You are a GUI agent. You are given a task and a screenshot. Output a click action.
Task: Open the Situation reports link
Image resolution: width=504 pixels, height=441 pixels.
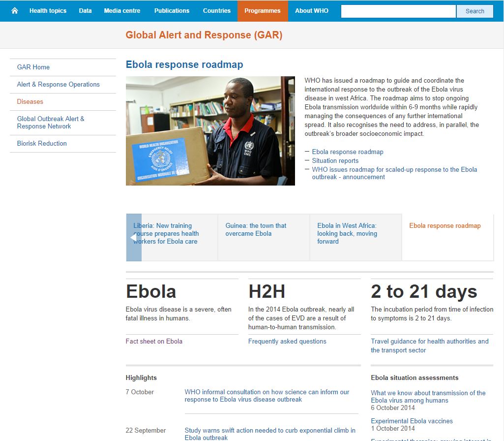coord(335,161)
